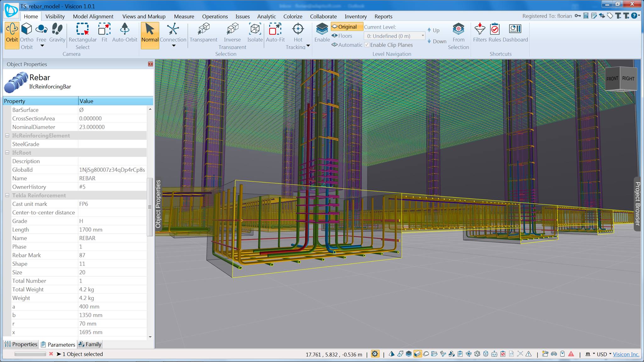644x362 pixels.
Task: Click the FRONT face of the view cube
Action: [612, 79]
